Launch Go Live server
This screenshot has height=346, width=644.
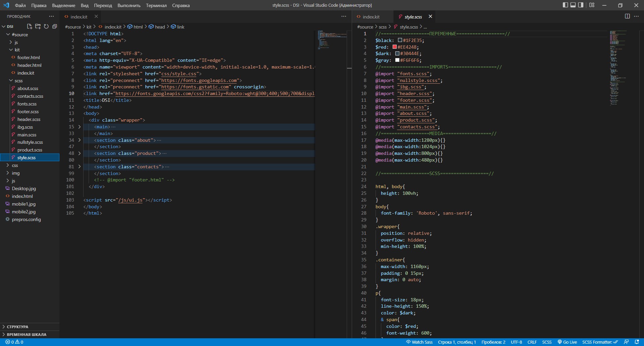[567, 342]
